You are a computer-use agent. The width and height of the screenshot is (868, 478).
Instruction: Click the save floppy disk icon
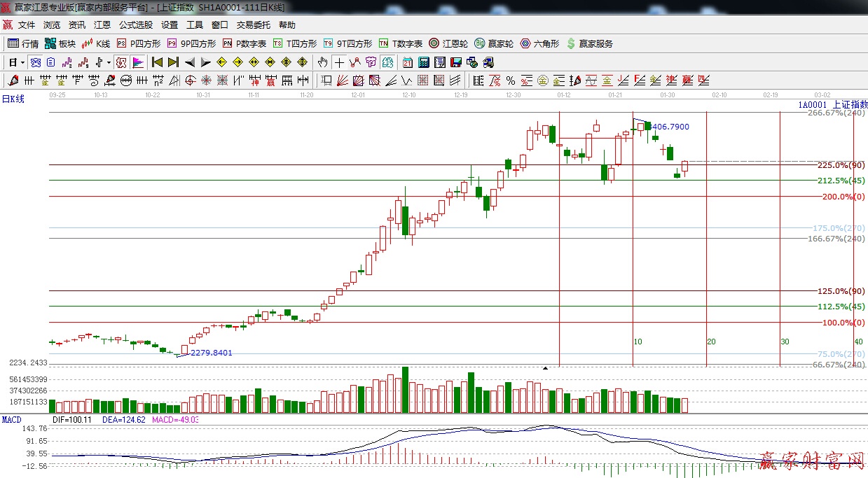457,62
